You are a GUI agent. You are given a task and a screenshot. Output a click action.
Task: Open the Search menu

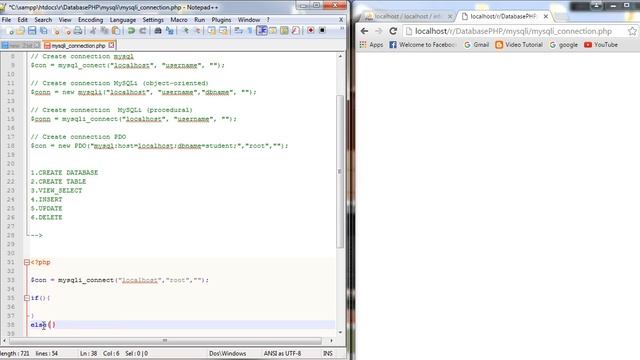pyautogui.click(x=43, y=20)
